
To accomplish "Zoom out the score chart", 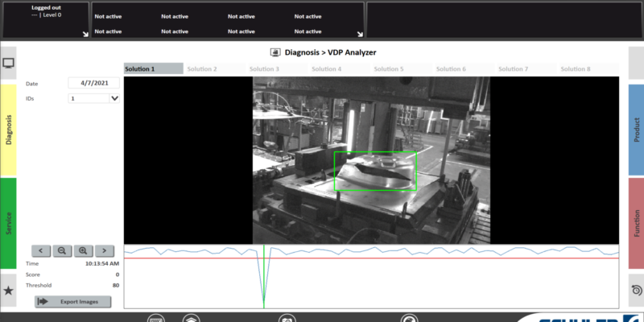I will coord(62,250).
